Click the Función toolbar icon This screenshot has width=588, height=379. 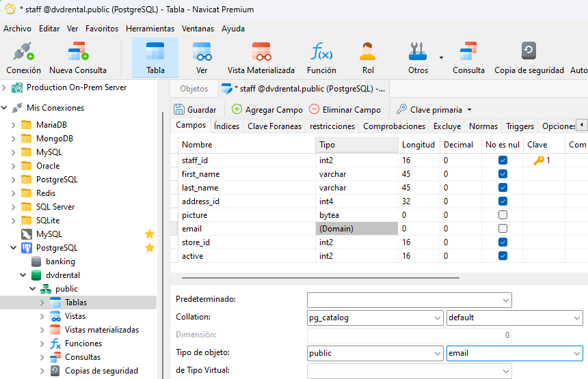(321, 52)
